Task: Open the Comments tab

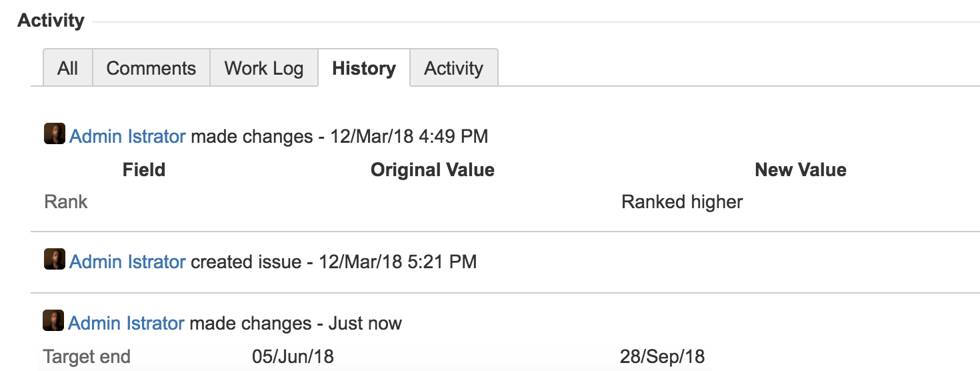Action: pyautogui.click(x=151, y=68)
